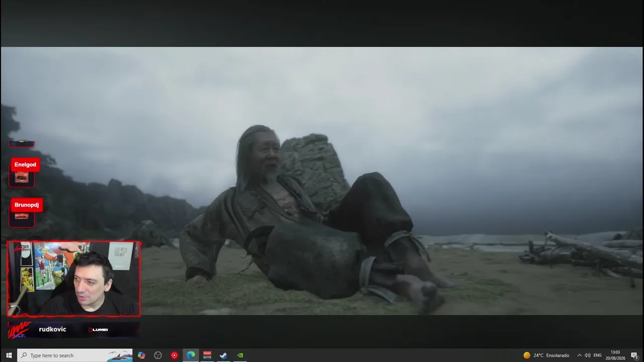The image size is (644, 362).
Task: Click the Brunopdj name label
Action: tap(27, 205)
